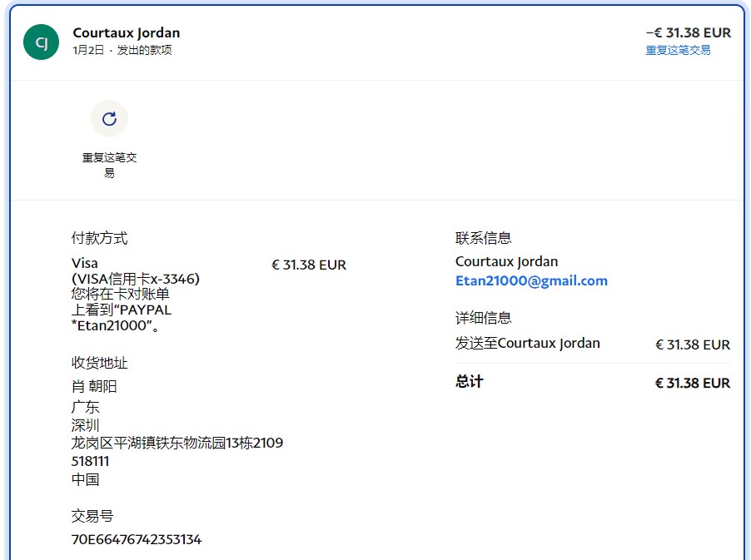Click the 付款方式 heading
This screenshot has width=751, height=560.
pos(100,238)
